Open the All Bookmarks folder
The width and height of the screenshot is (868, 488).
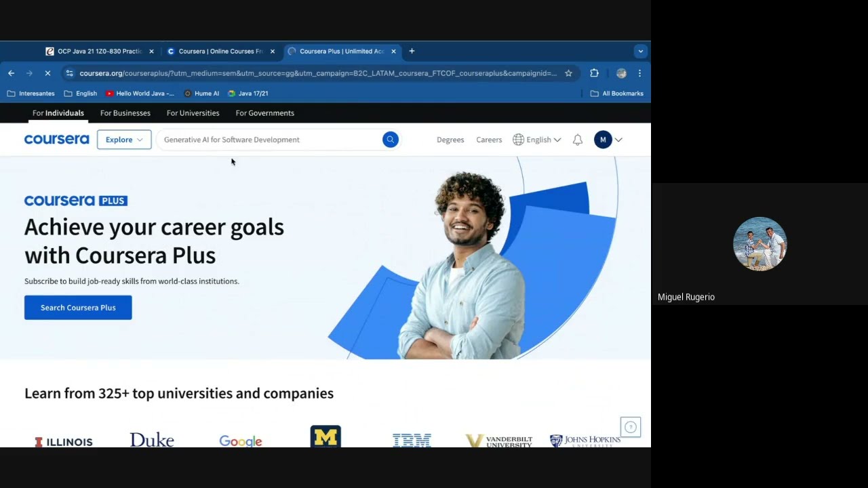(616, 94)
